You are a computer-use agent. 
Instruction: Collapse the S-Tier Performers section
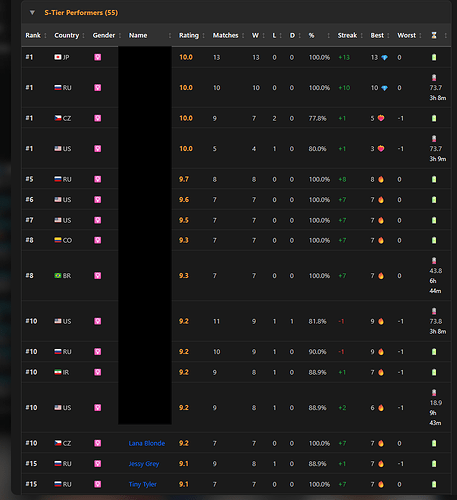[x=32, y=13]
